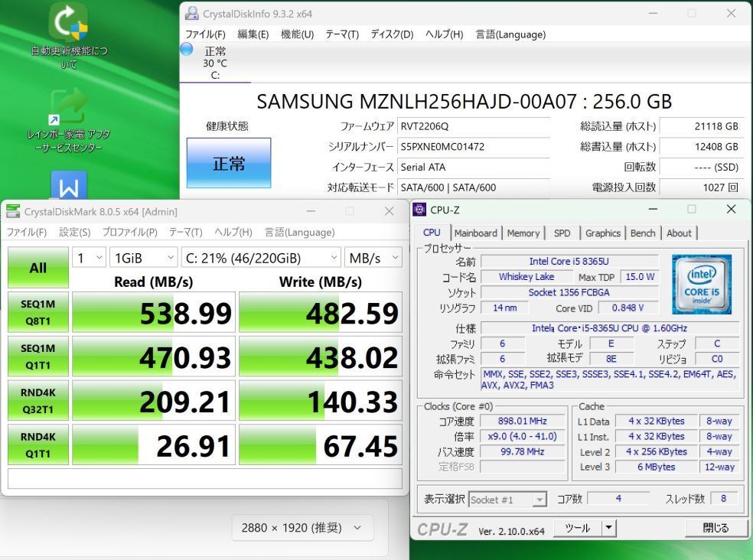Image resolution: width=753 pixels, height=560 pixels.
Task: Switch to the Mainboard tab in CPU-Z
Action: click(x=476, y=233)
